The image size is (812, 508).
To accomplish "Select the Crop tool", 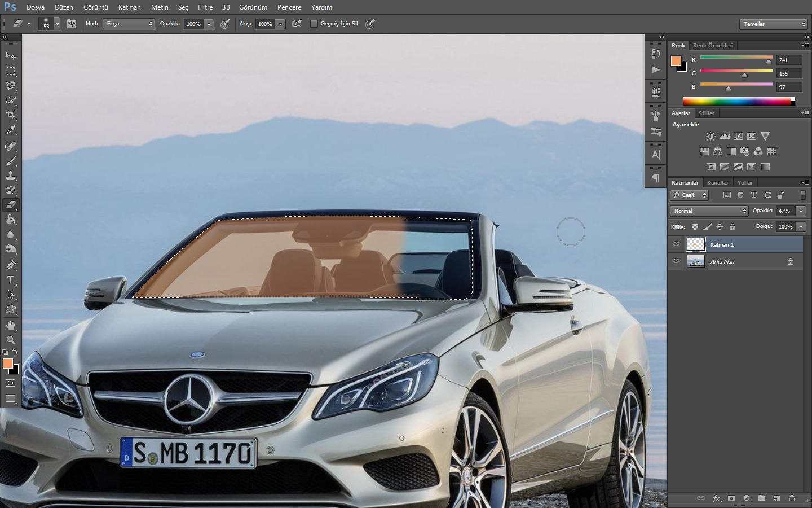I will tap(11, 115).
